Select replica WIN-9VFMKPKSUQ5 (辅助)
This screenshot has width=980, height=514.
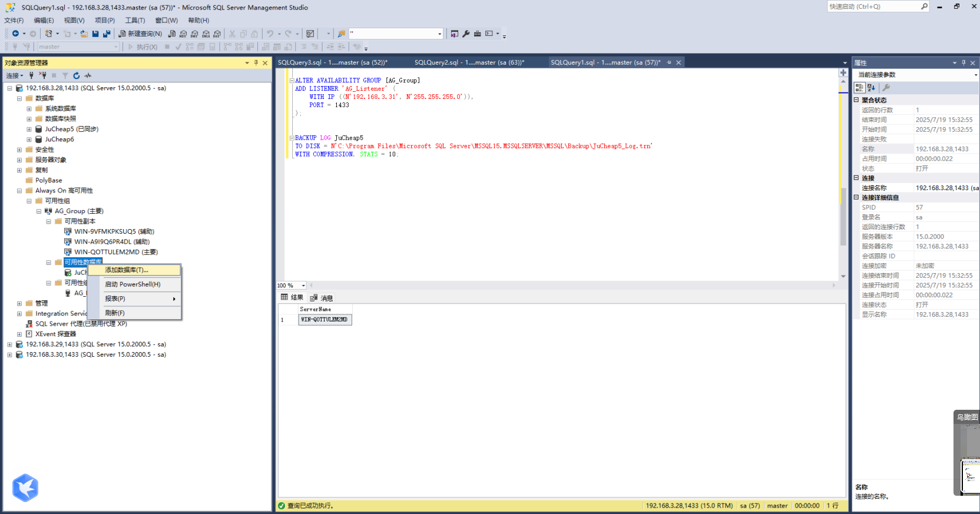click(114, 231)
